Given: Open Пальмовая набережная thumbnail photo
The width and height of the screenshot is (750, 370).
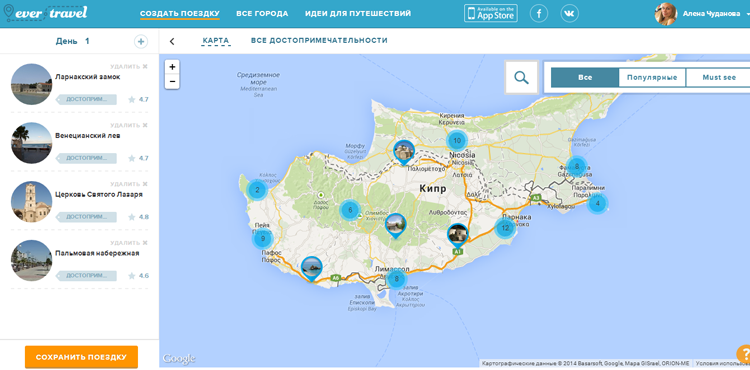Looking at the screenshot, I should (31, 261).
